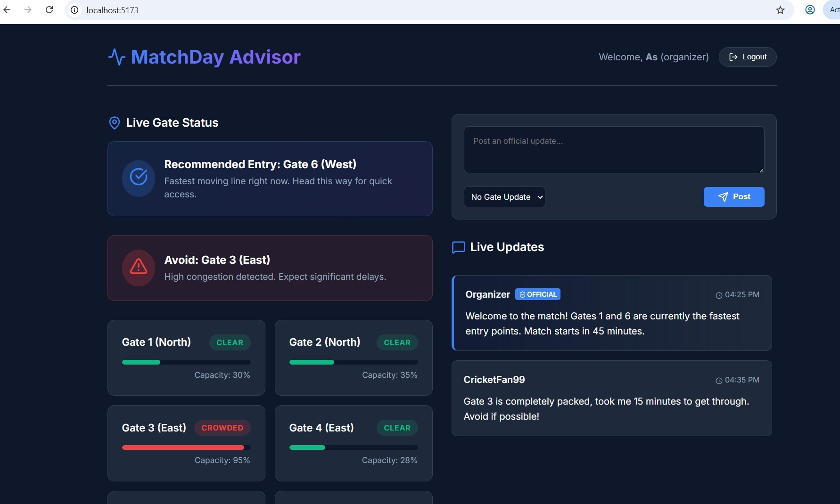840x504 pixels.
Task: Click the Gate 4 (East) card title
Action: (x=321, y=428)
